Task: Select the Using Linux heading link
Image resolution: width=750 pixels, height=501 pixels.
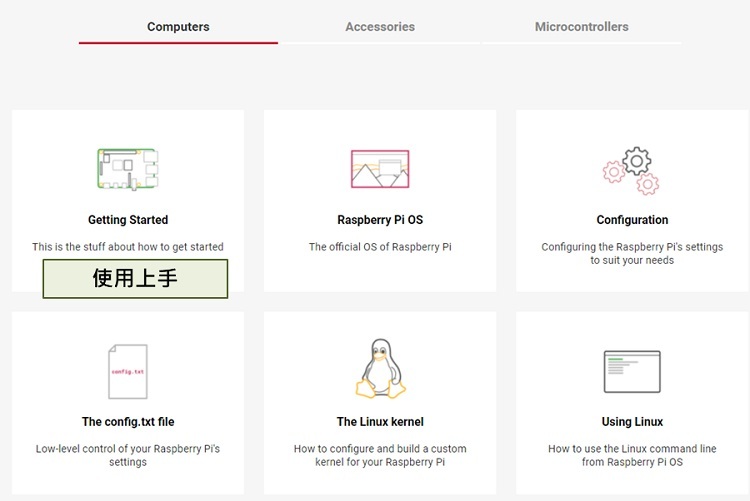Action: 632,422
